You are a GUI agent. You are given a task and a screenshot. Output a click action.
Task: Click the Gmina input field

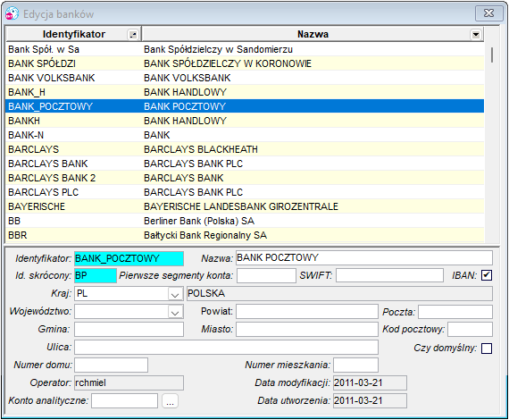tap(129, 330)
